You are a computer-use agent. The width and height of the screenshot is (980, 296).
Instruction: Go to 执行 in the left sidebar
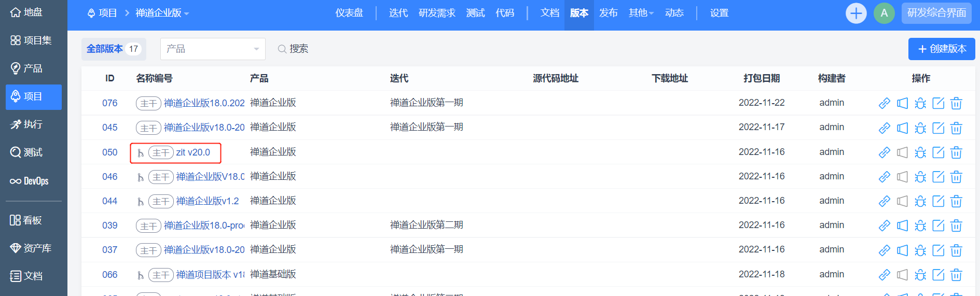point(26,124)
